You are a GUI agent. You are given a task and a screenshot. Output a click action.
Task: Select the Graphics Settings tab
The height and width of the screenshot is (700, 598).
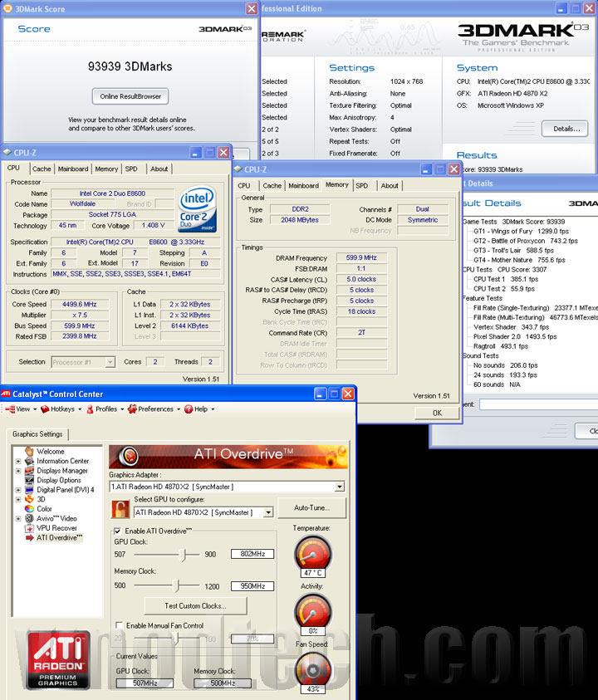(x=37, y=434)
